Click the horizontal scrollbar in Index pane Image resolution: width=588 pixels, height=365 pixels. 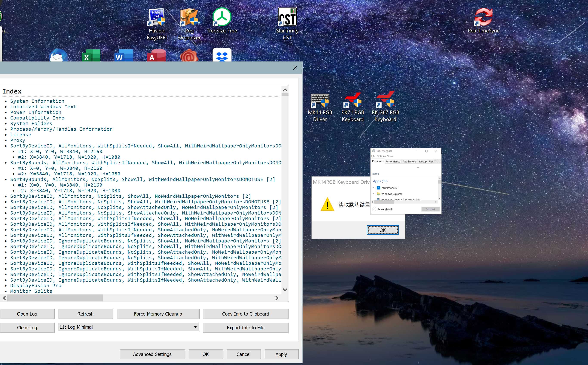55,298
